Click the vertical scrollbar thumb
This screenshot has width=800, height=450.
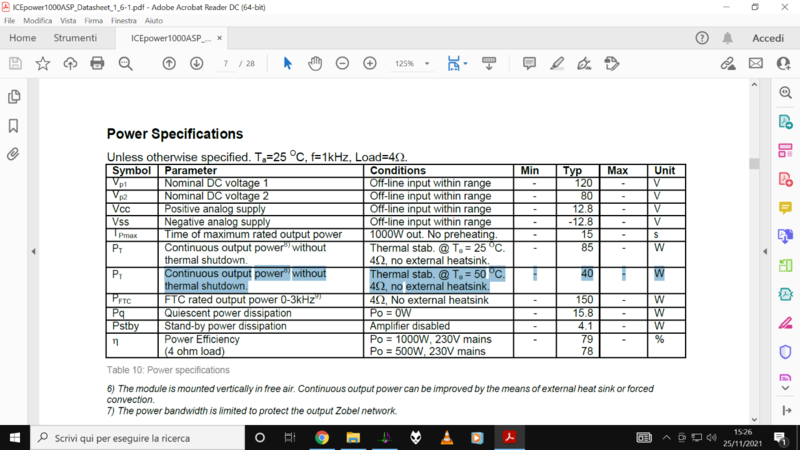pos(754,163)
